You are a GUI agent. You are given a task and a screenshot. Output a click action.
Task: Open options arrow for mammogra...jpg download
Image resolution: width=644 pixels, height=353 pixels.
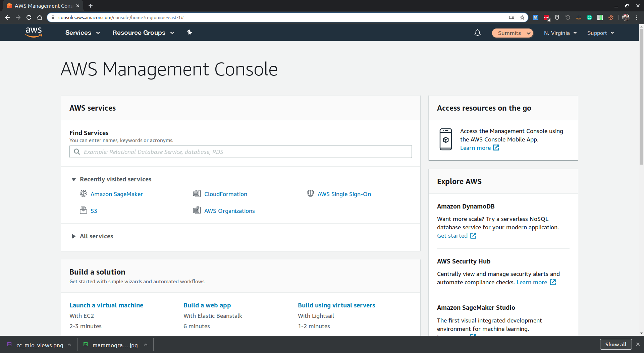[146, 345]
